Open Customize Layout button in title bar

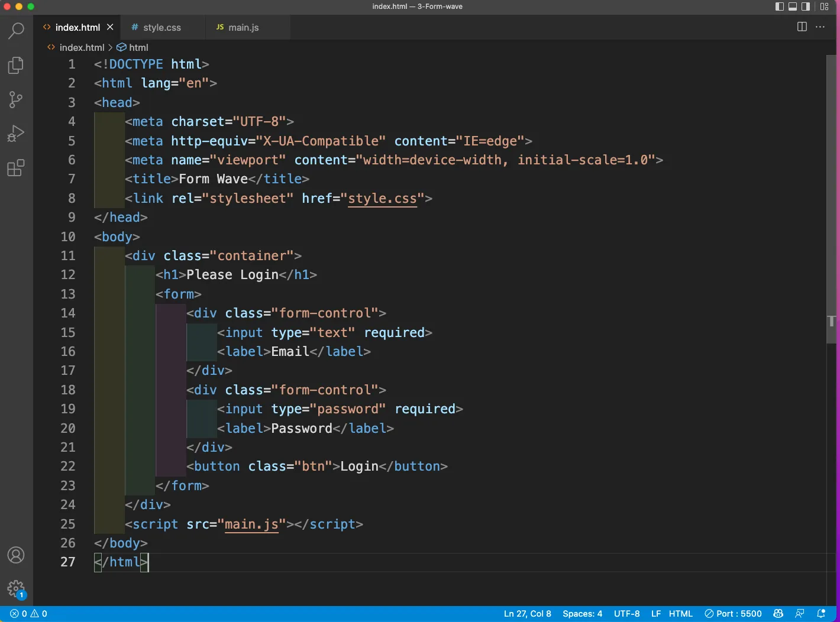click(824, 7)
